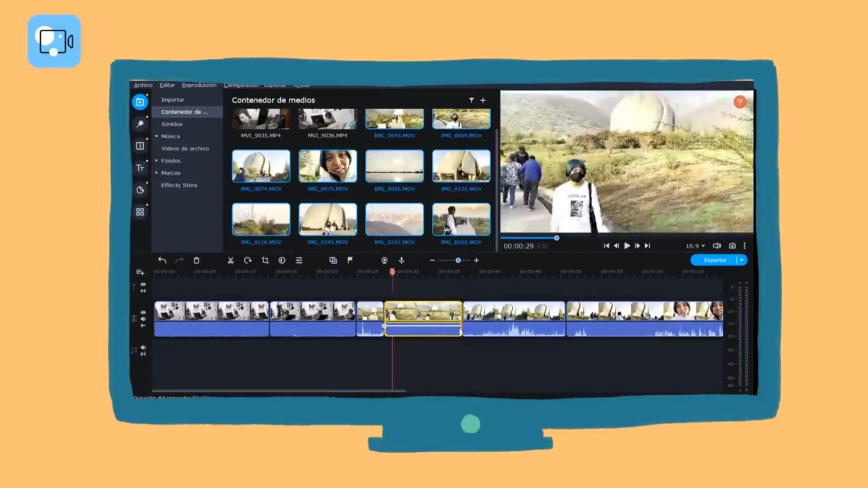This screenshot has width=868, height=488.
Task: Open the Reproducción menu
Action: (x=199, y=85)
